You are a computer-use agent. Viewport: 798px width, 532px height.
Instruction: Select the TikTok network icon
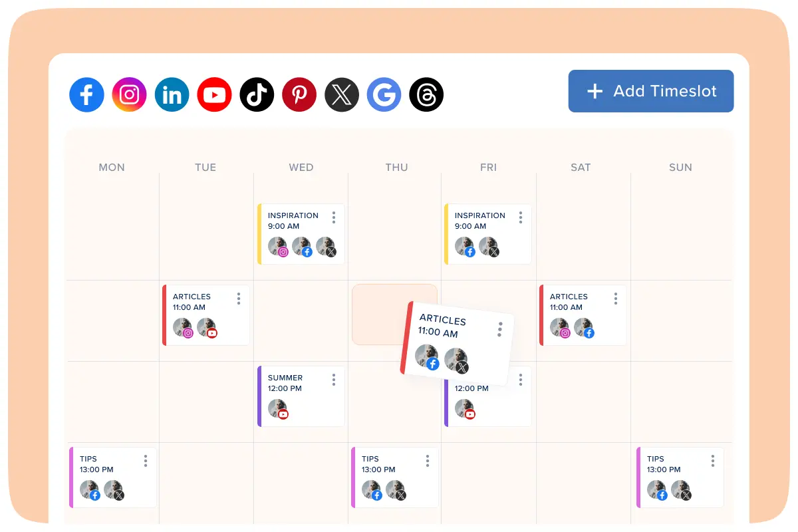click(x=257, y=94)
